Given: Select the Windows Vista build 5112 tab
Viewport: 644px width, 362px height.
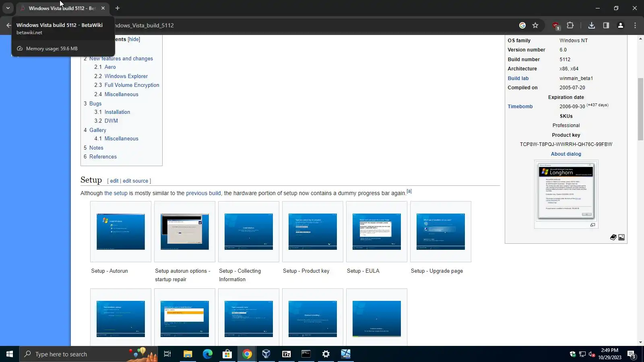Looking at the screenshot, I should [x=62, y=8].
